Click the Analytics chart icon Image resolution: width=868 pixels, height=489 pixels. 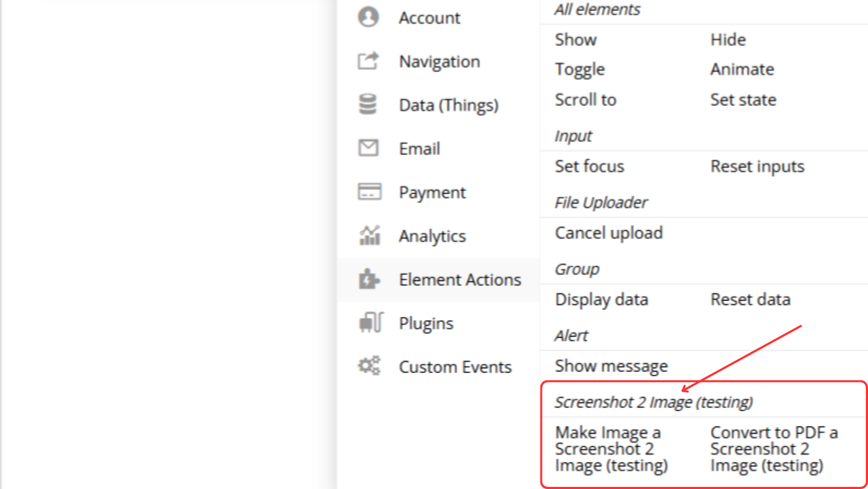(369, 236)
